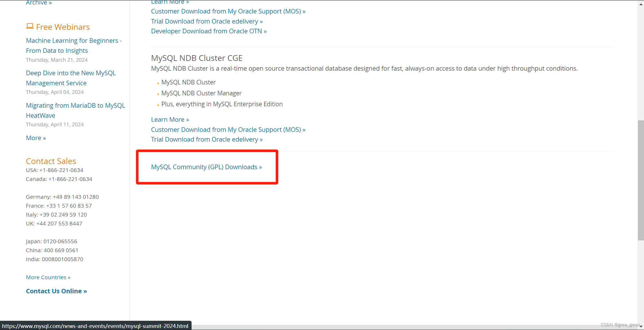Expand More webinars list
The height and width of the screenshot is (330, 644).
[x=36, y=138]
